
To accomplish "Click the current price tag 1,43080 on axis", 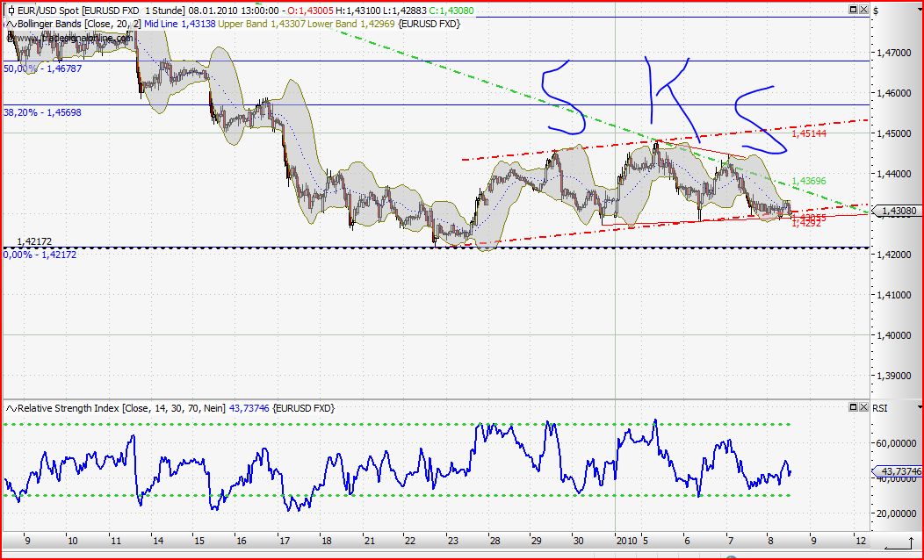I will coord(896,211).
